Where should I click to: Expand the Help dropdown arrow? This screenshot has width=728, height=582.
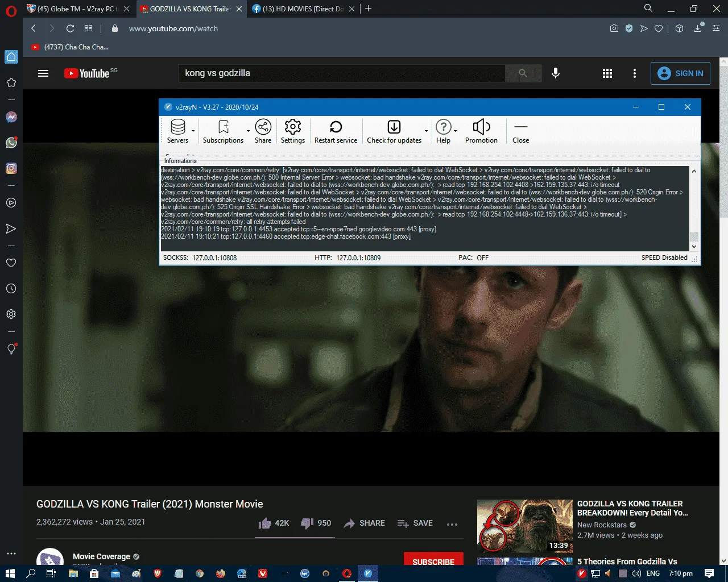point(456,131)
